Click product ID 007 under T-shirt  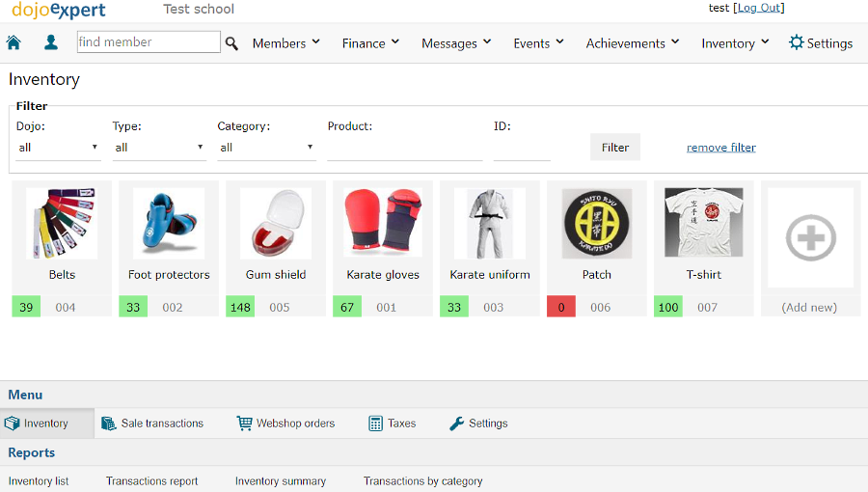[707, 307]
